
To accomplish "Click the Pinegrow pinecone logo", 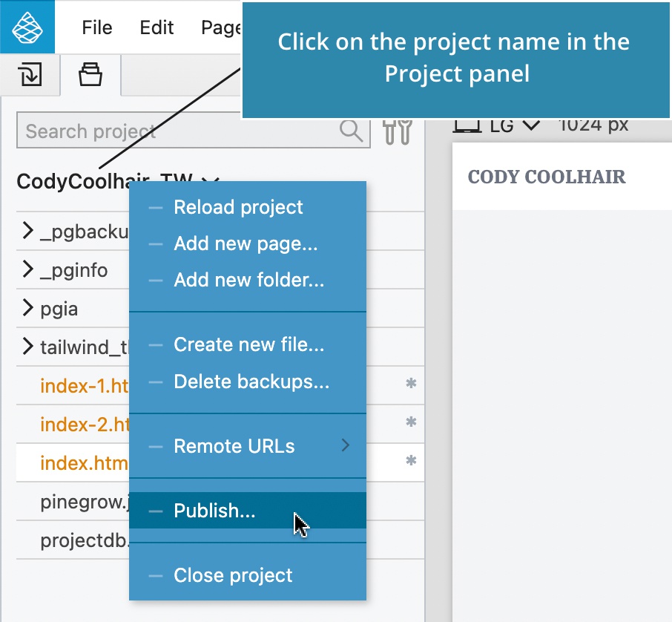I will (x=27, y=27).
